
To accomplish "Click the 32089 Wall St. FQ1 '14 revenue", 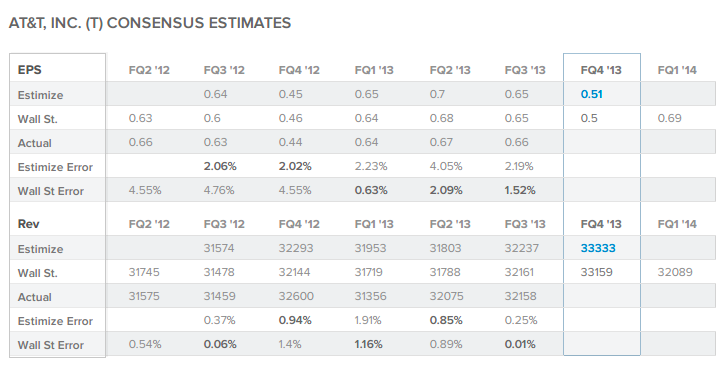I will [x=675, y=272].
